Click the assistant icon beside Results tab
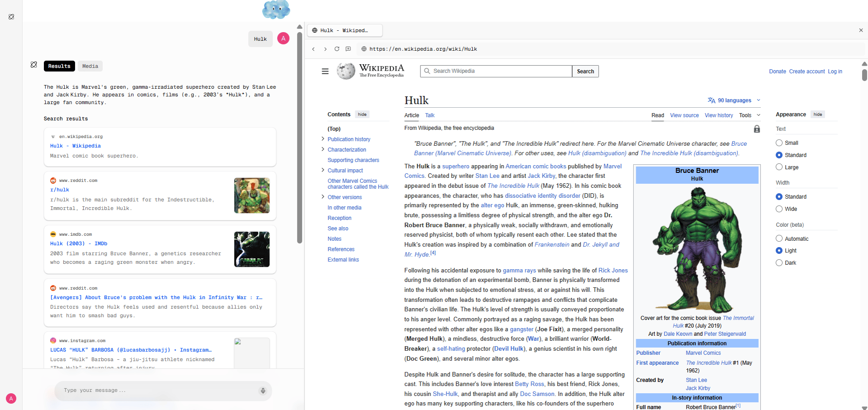Viewport: 868px width, 410px height. coord(34,65)
